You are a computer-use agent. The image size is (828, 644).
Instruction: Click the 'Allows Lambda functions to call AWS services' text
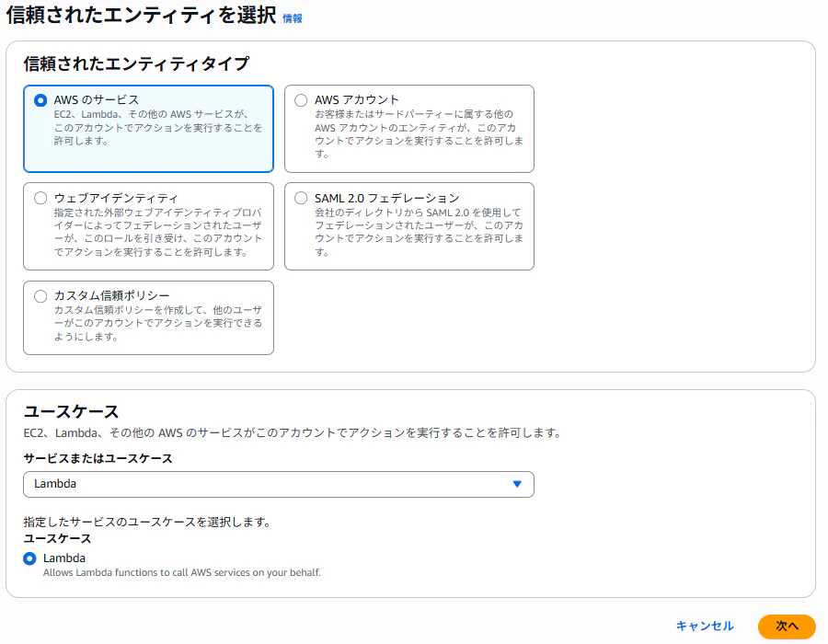181,573
